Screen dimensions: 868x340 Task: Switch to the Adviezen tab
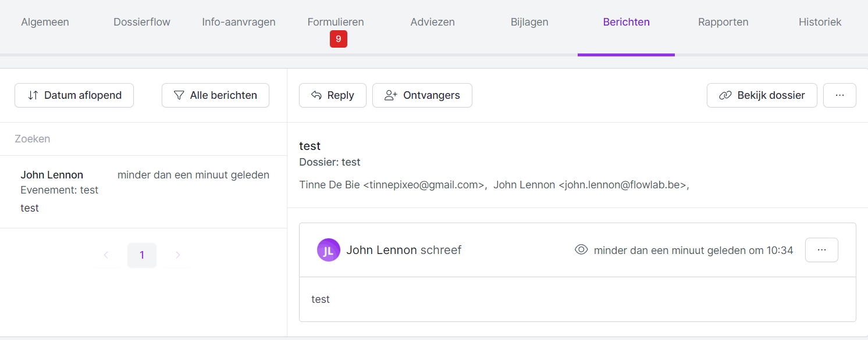click(x=432, y=22)
